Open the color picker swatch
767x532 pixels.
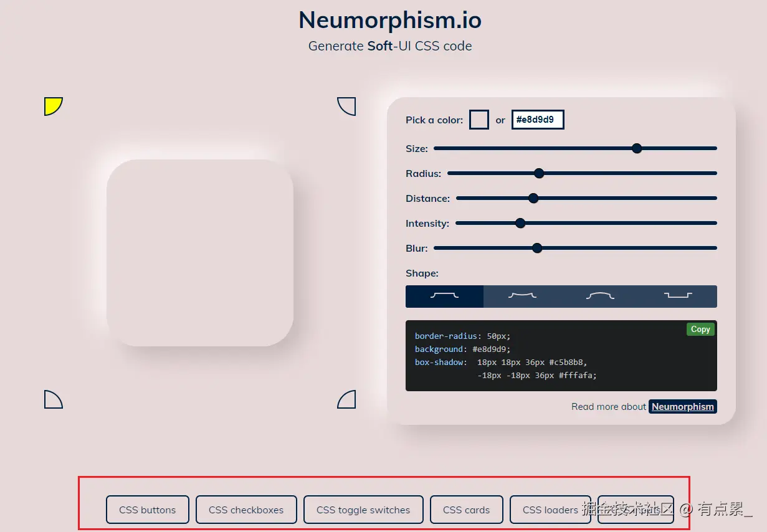coord(479,120)
